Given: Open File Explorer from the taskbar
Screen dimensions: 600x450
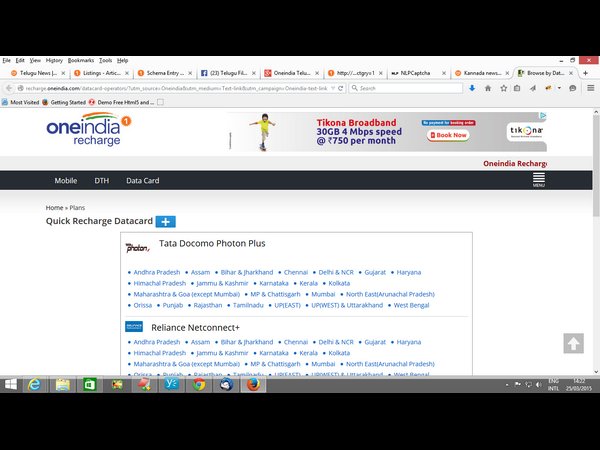Looking at the screenshot, I should (x=62, y=384).
